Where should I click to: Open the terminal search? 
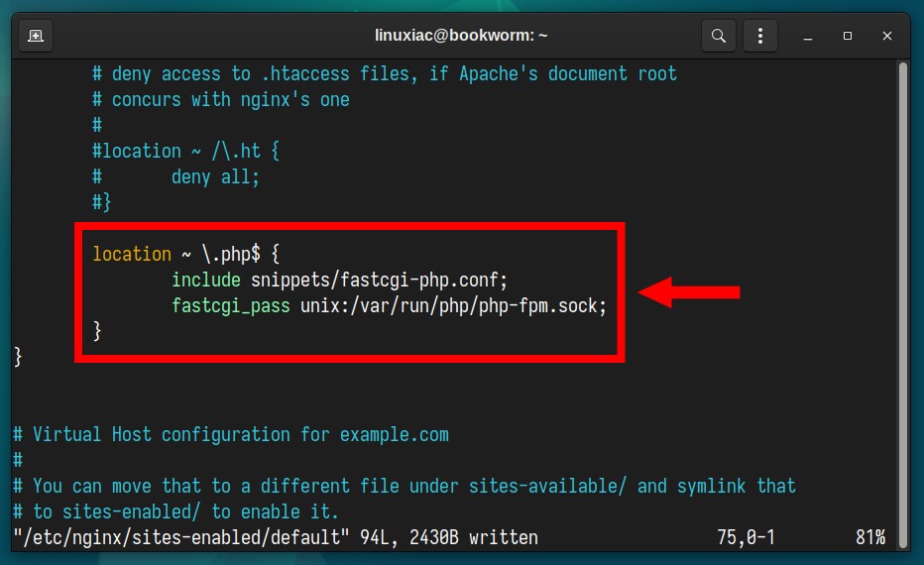(719, 36)
